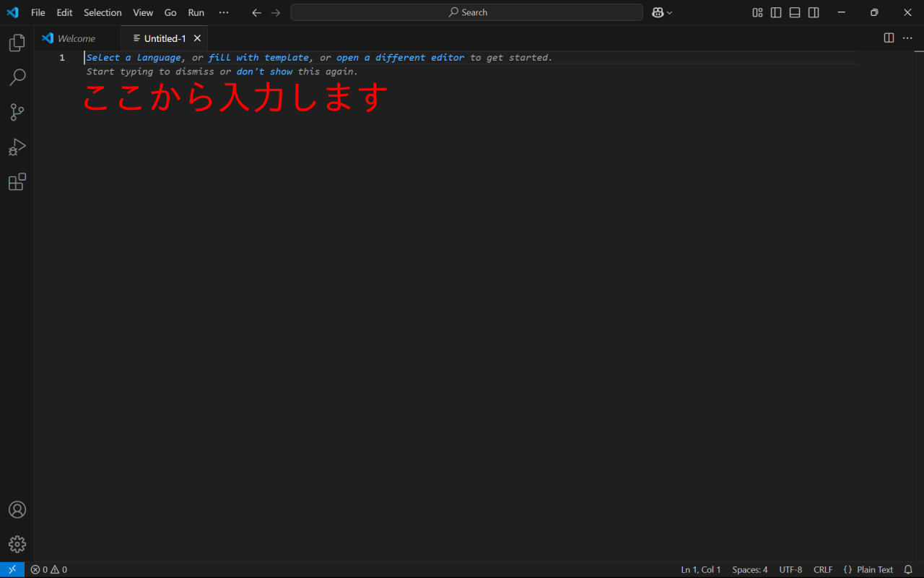
Task: Click the "Select a language" link
Action: pos(134,58)
